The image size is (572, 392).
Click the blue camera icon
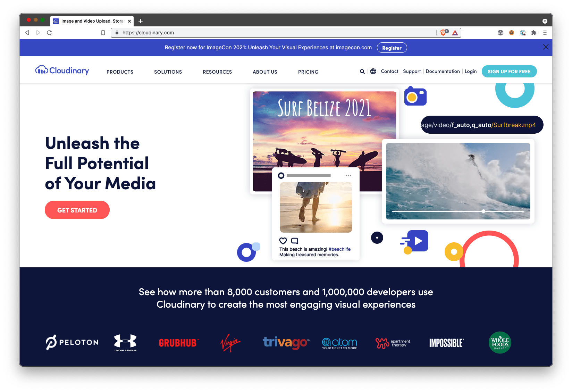[415, 96]
